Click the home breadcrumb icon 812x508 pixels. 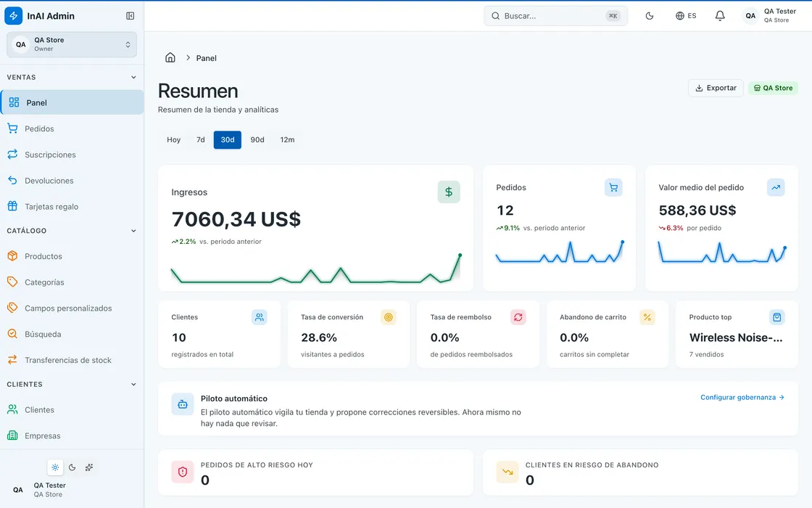point(170,57)
